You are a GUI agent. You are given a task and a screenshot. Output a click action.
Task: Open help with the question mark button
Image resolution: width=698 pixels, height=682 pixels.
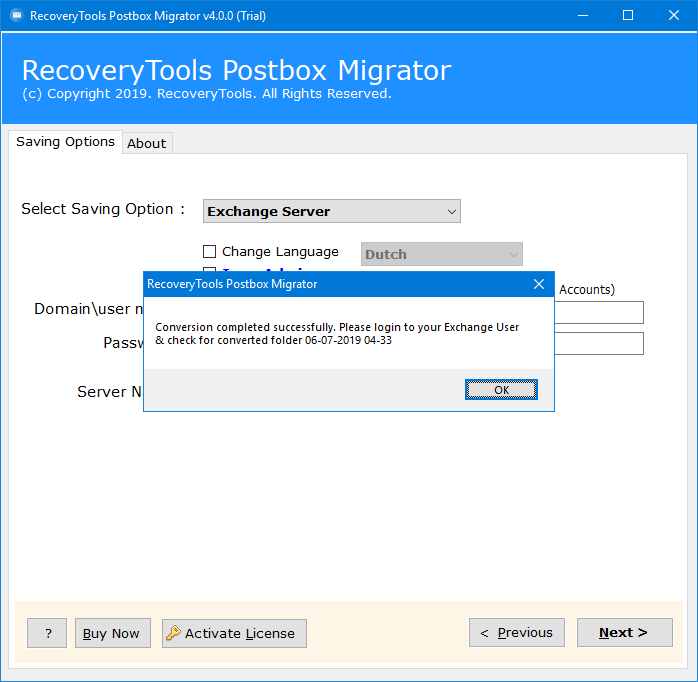[47, 633]
